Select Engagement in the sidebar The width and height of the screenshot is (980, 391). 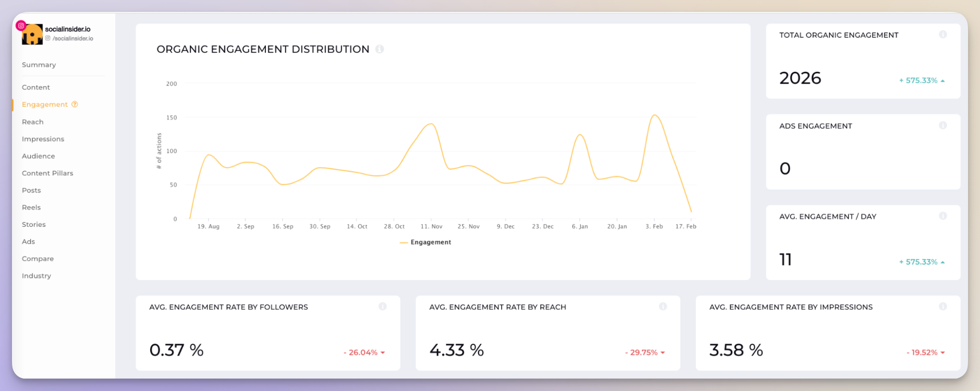click(x=45, y=104)
